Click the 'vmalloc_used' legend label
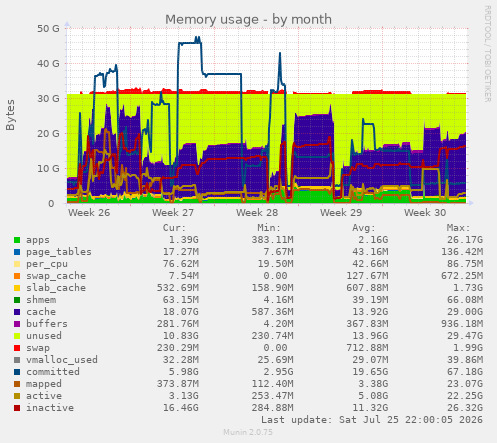 (x=62, y=360)
